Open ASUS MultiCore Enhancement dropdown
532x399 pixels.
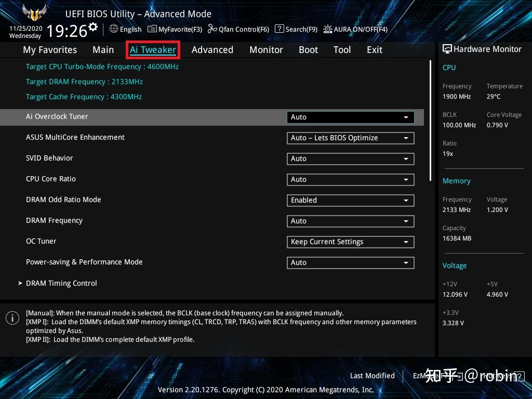351,138
